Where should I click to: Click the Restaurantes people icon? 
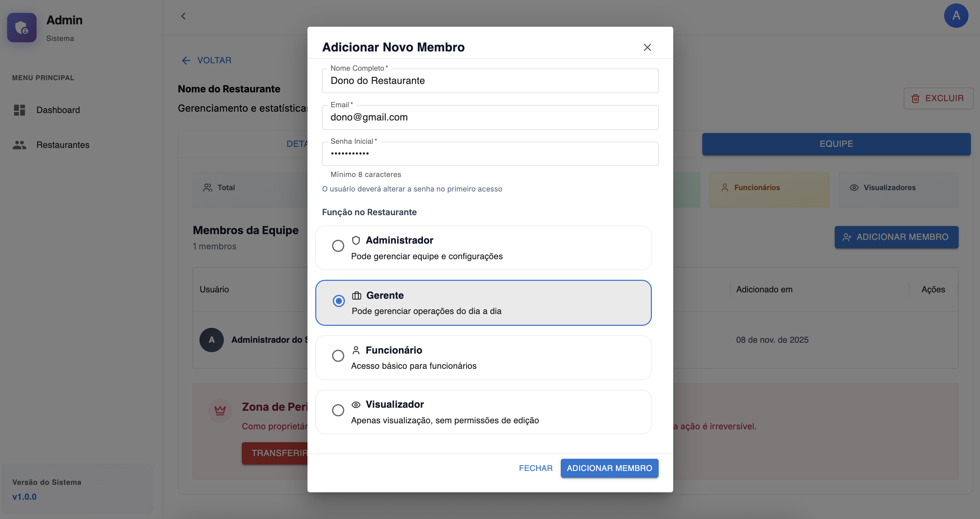click(19, 145)
